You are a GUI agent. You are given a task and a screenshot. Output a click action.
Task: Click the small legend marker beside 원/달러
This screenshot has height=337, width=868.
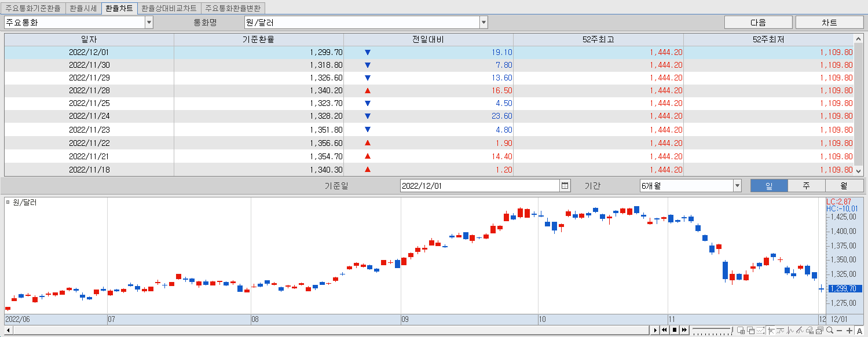tap(8, 202)
